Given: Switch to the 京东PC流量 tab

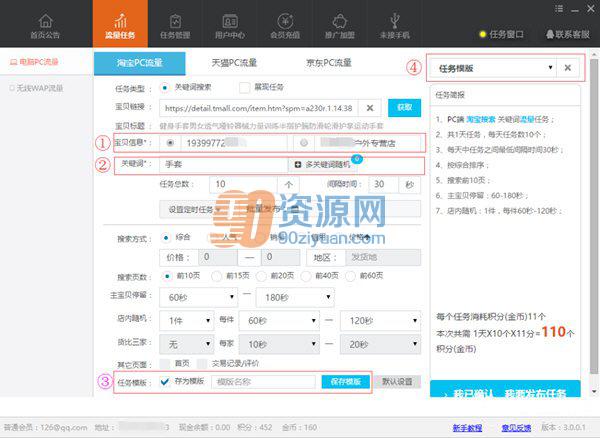Looking at the screenshot, I should click(x=328, y=63).
